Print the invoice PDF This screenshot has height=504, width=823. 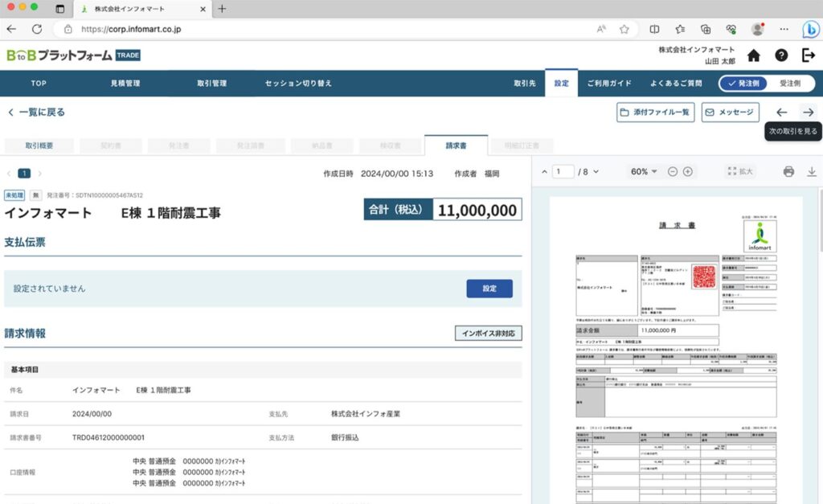coord(788,171)
